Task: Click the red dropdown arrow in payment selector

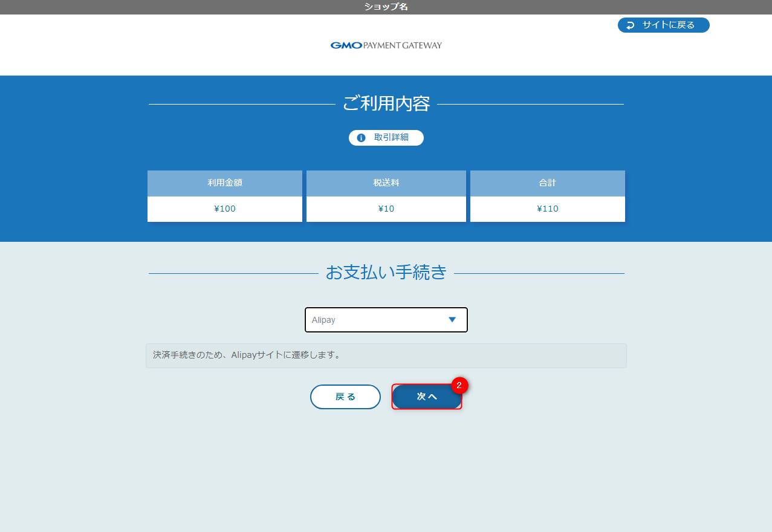Action: coord(452,319)
